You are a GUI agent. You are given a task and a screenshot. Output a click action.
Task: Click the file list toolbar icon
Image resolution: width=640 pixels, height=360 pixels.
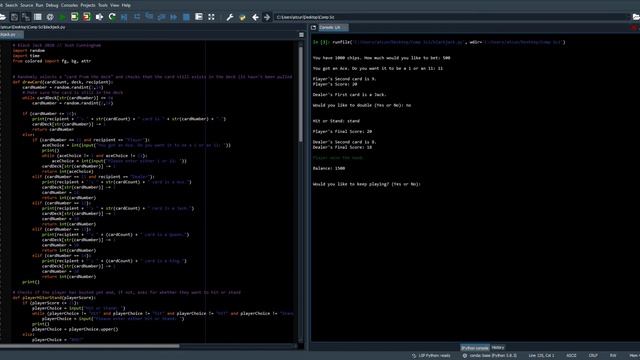pos(38,17)
